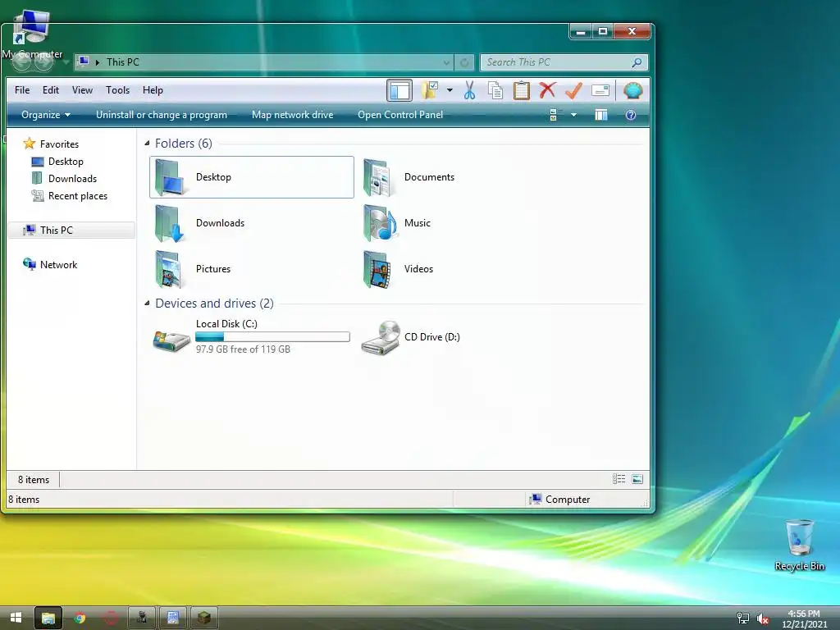Click the envelope Email icon in toolbar
Image resolution: width=840 pixels, height=630 pixels.
[600, 90]
